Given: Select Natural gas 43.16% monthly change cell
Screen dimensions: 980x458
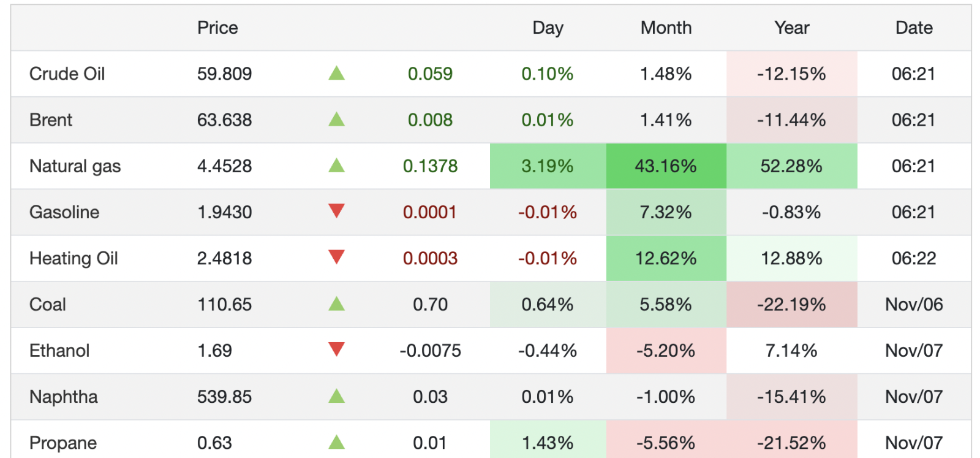Looking at the screenshot, I should click(x=666, y=166).
